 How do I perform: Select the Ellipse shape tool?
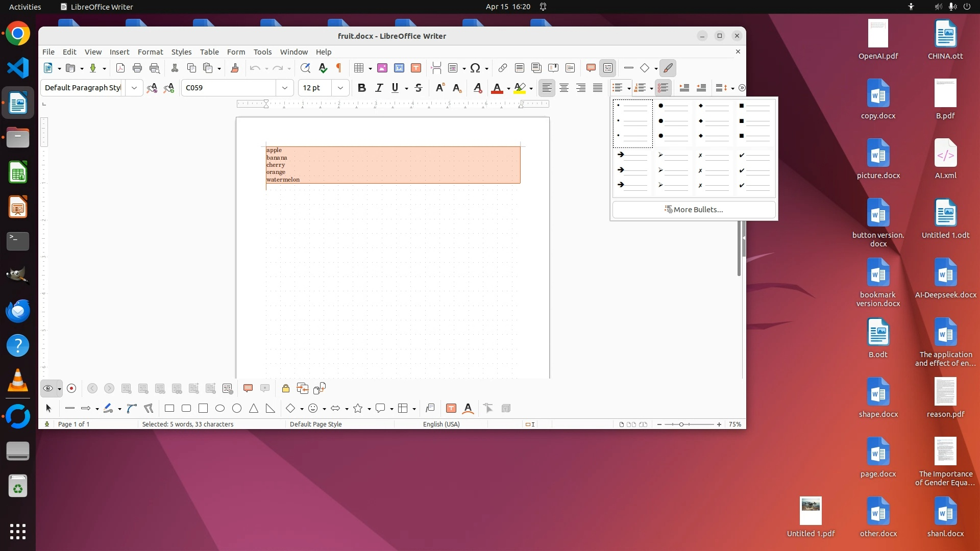click(x=220, y=408)
